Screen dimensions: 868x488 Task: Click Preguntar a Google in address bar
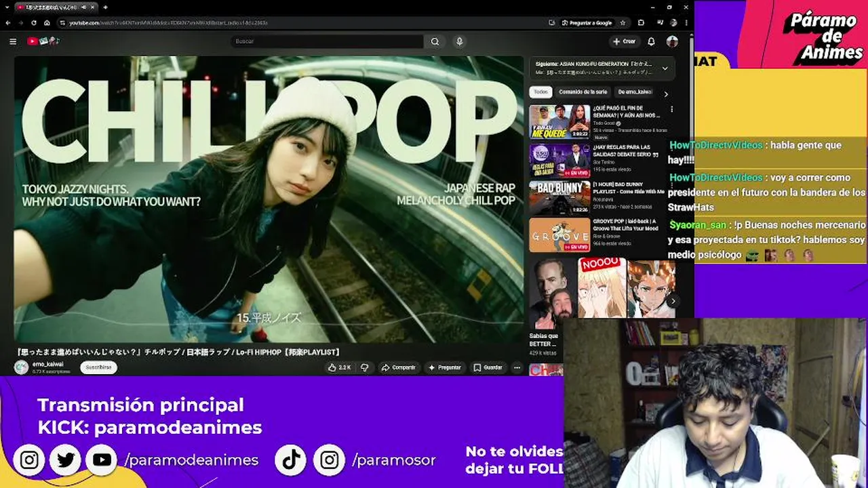(587, 22)
